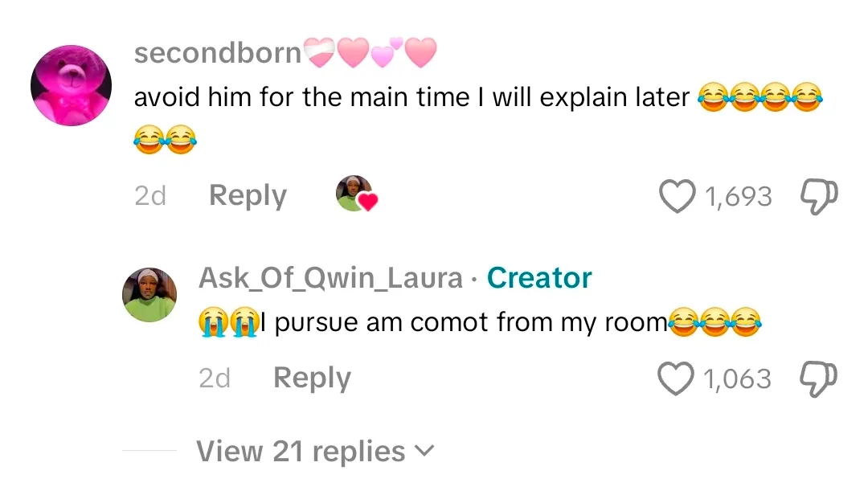Open secondborn's pink teddy bear profile picture
The height and width of the screenshot is (491, 868).
(71, 85)
